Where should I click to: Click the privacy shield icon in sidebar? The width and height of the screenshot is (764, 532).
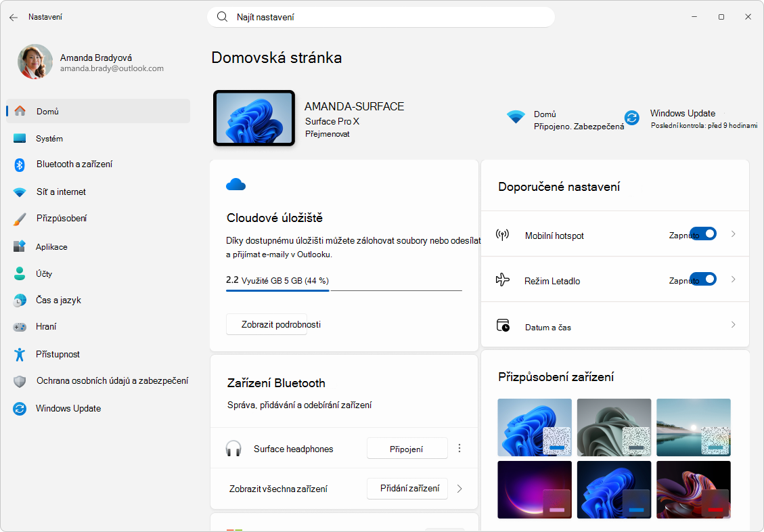click(20, 381)
